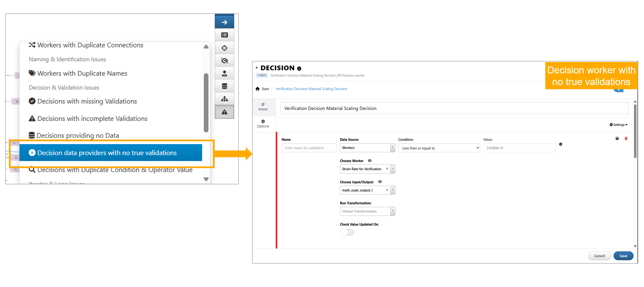Select Decisions with missing Validations
Viewport: 644px width, 287px height.
[87, 101]
